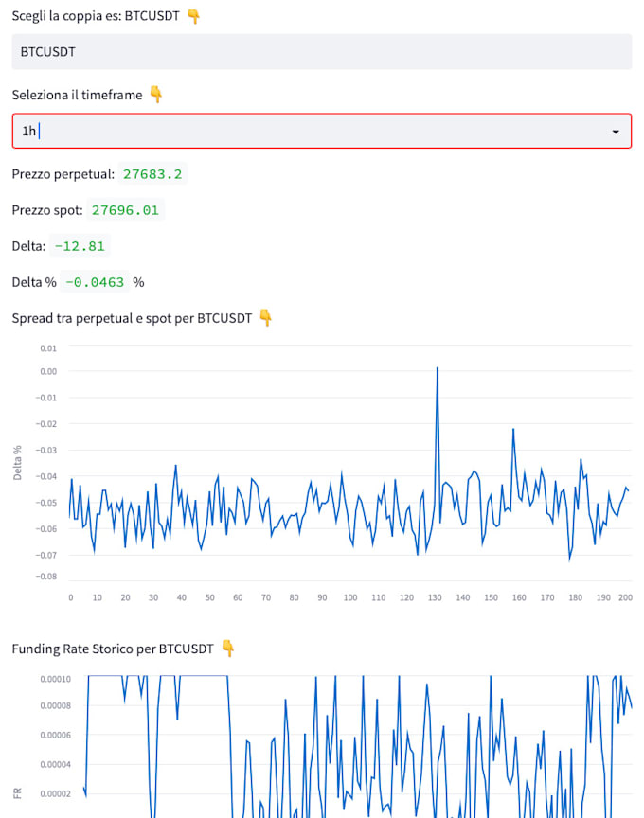Click the Delta % axis label on spread chart
This screenshot has height=818, width=644.
[x=16, y=463]
